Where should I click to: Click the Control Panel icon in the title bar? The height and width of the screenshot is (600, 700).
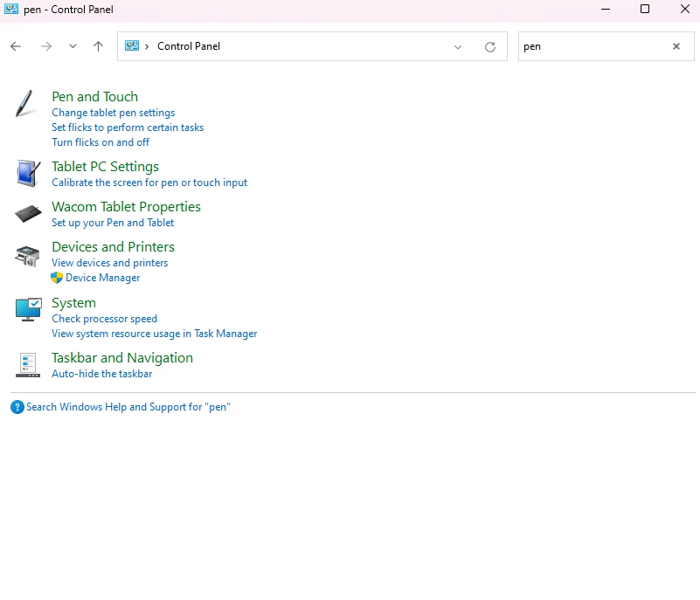coord(11,9)
